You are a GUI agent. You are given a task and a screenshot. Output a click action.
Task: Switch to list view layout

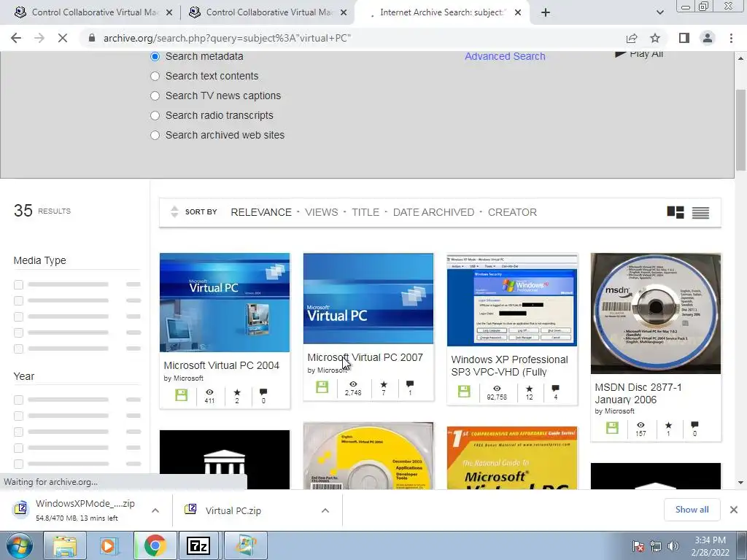[700, 212]
